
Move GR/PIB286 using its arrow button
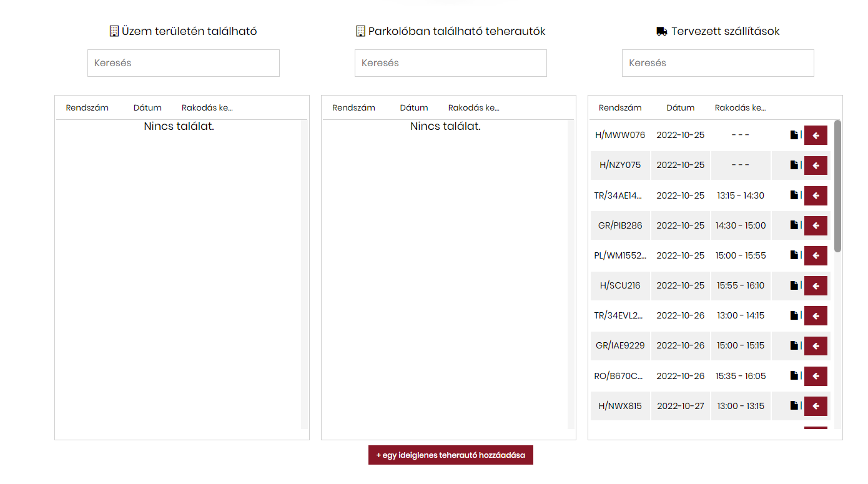click(816, 225)
